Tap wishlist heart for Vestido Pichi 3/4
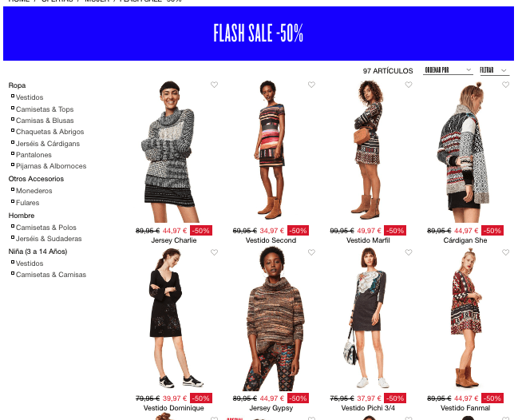 click(x=409, y=252)
